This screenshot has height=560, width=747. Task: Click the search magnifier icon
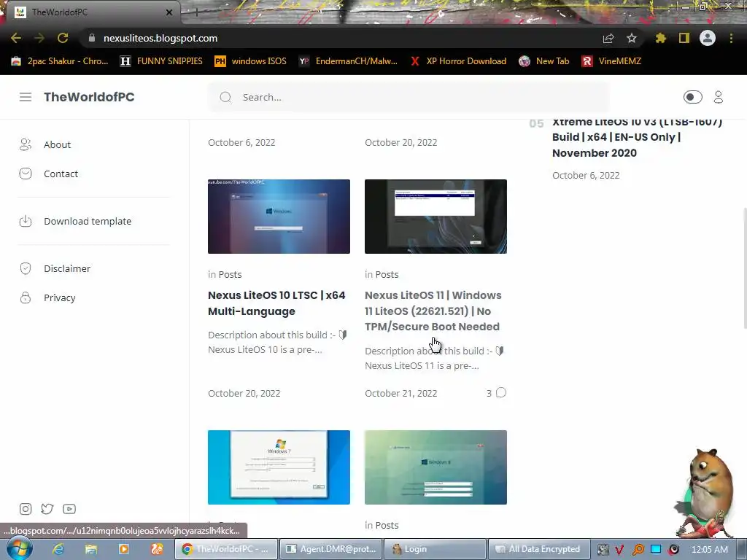pos(225,97)
